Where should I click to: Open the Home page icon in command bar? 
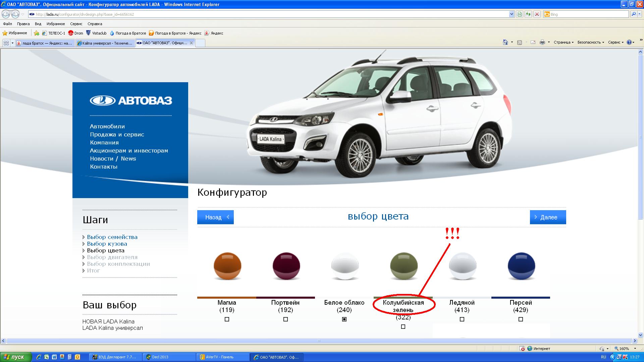point(505,42)
